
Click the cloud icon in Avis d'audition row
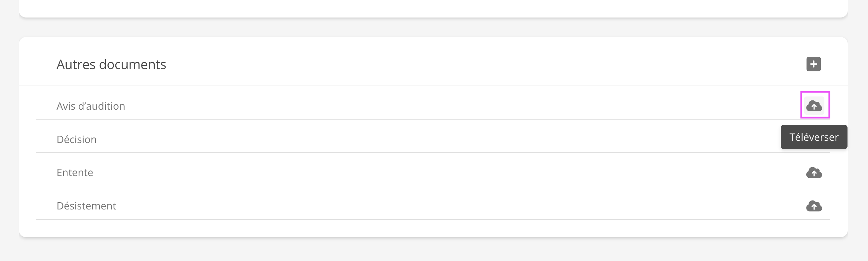(x=814, y=106)
